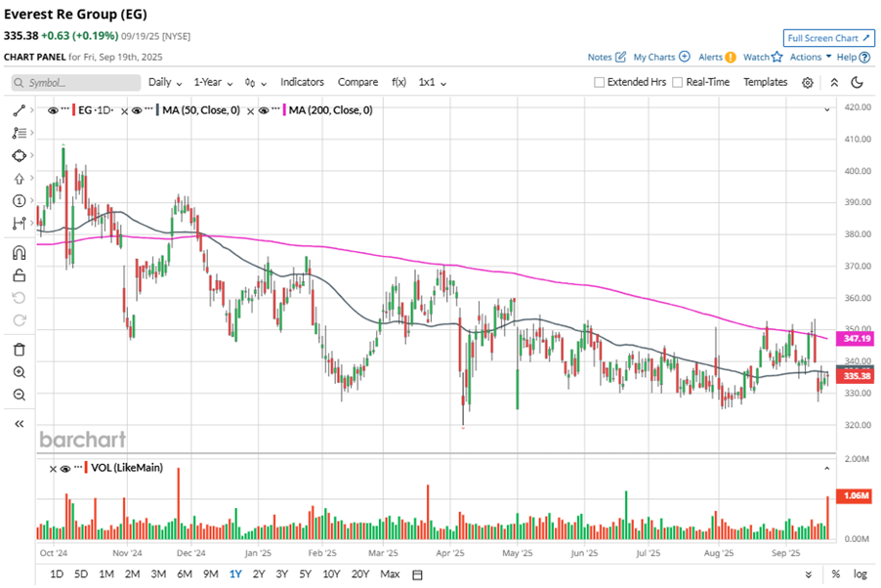Open the 1-Year period dropdown

[x=214, y=83]
